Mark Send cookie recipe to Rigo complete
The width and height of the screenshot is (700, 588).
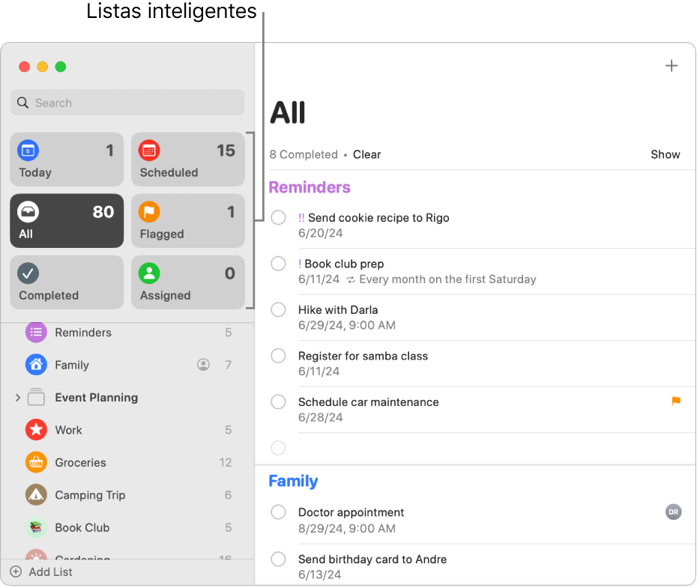[278, 218]
